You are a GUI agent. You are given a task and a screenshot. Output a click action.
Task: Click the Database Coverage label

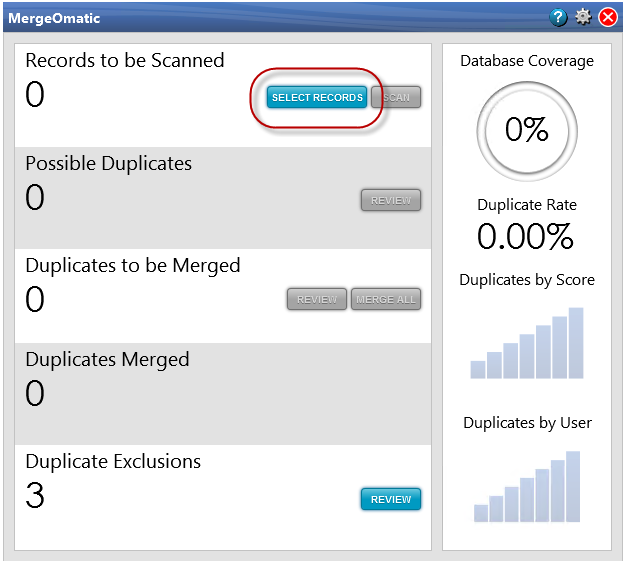[x=527, y=61]
